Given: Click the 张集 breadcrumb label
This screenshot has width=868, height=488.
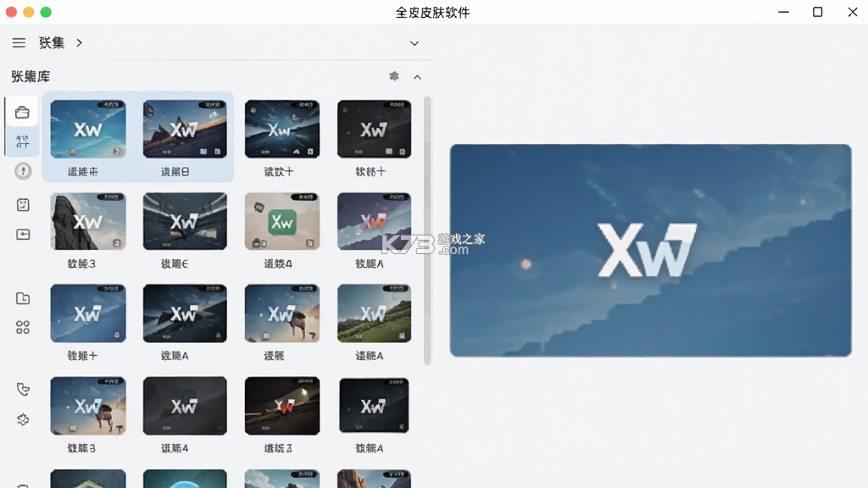Looking at the screenshot, I should [x=52, y=42].
